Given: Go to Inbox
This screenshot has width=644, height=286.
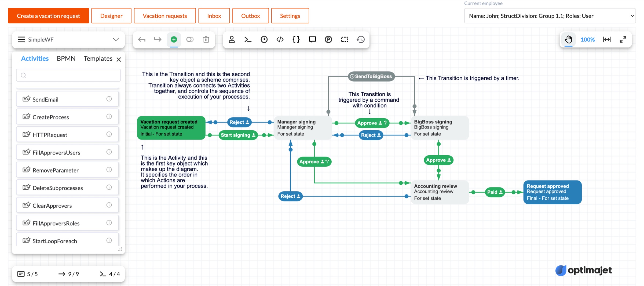Looking at the screenshot, I should point(214,16).
